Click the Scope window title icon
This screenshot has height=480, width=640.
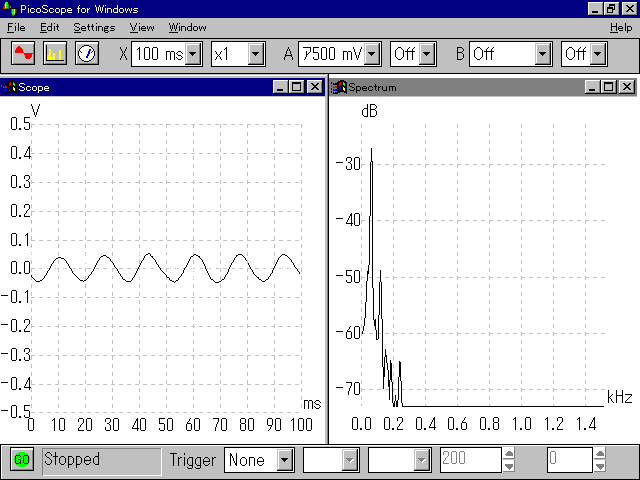(x=9, y=87)
